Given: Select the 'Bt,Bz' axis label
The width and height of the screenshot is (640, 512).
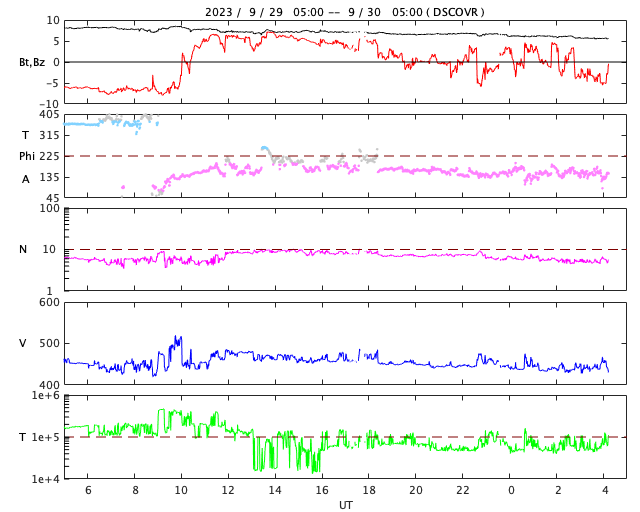Looking at the screenshot, I should point(32,62).
